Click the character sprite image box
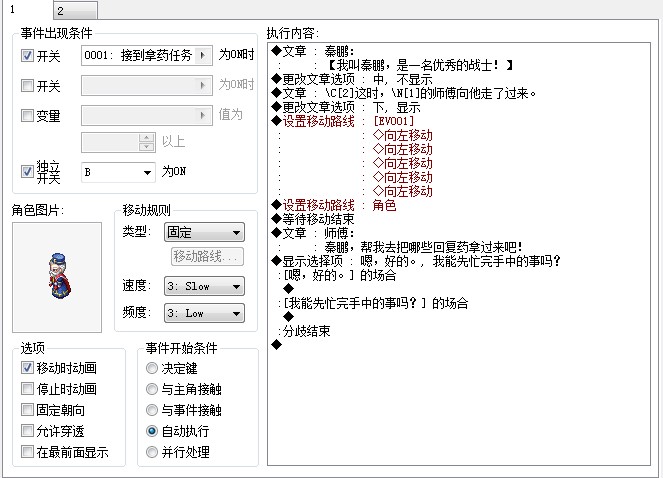Viewport: 663px width, 478px height. coord(57,277)
